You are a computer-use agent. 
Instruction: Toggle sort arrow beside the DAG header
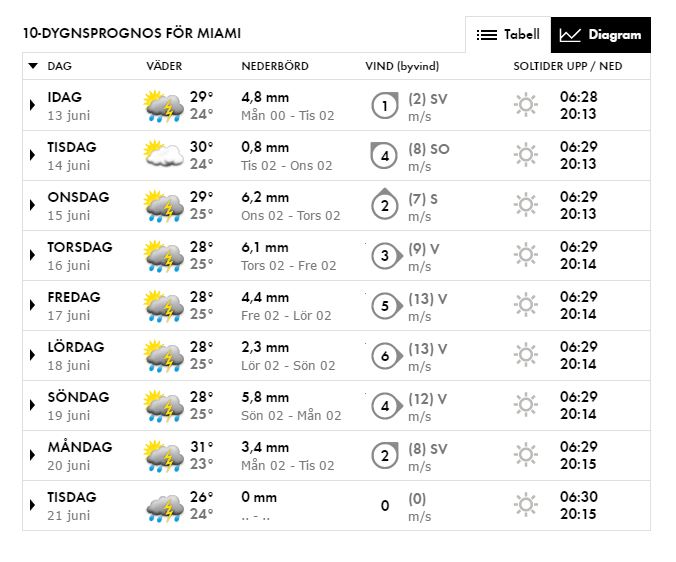point(33,66)
